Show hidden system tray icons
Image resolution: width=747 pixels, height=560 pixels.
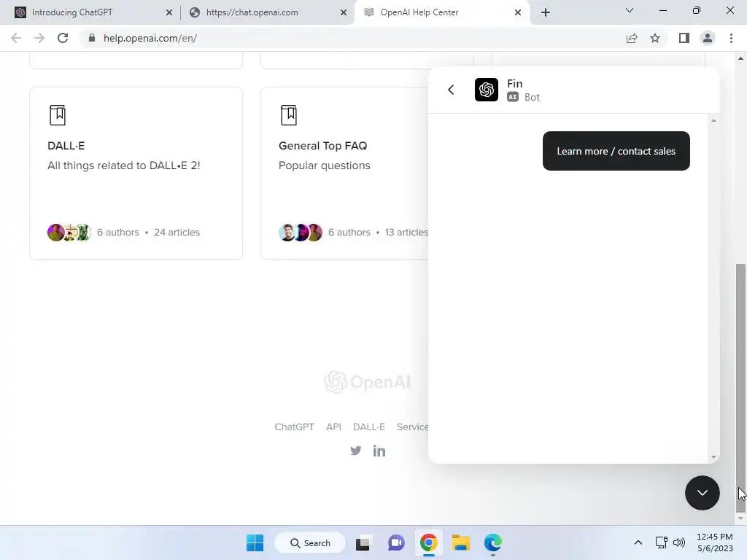point(638,542)
